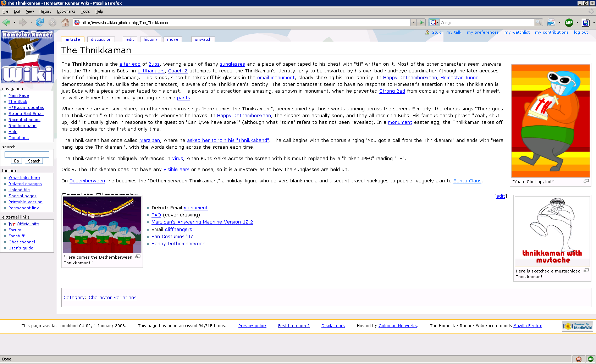Image resolution: width=596 pixels, height=364 pixels.
Task: Open the orange Thnikkaman character image
Action: click(550, 121)
